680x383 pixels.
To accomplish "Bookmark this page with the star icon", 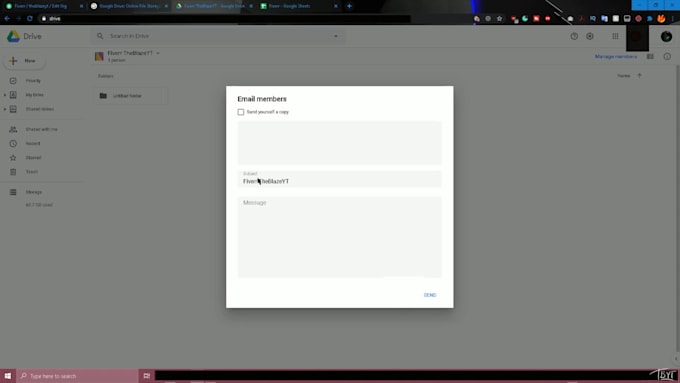I will click(x=500, y=19).
